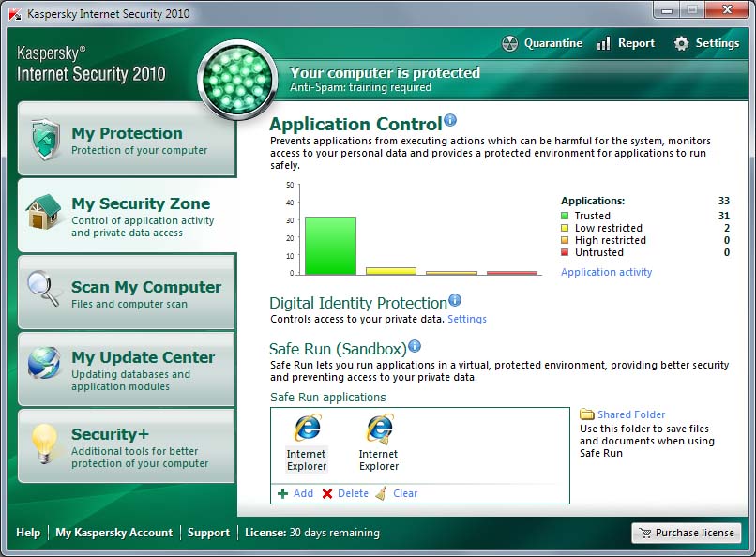The width and height of the screenshot is (756, 557).
Task: Select the My Security Zone tab
Action: point(128,216)
